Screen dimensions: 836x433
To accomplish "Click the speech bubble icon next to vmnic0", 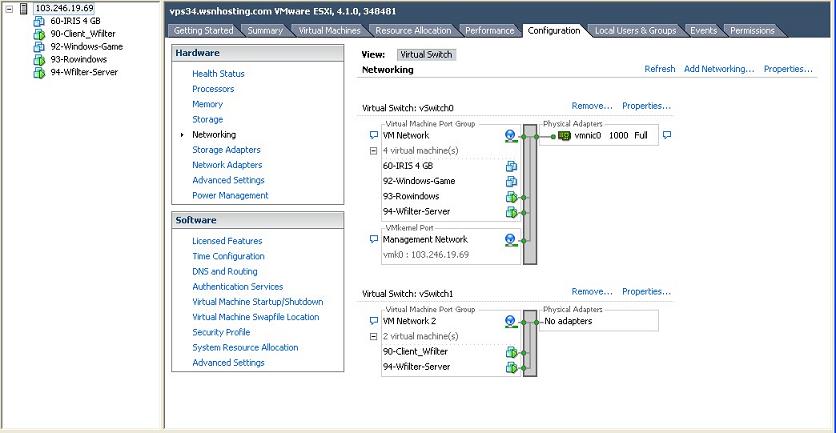I will tap(666, 135).
